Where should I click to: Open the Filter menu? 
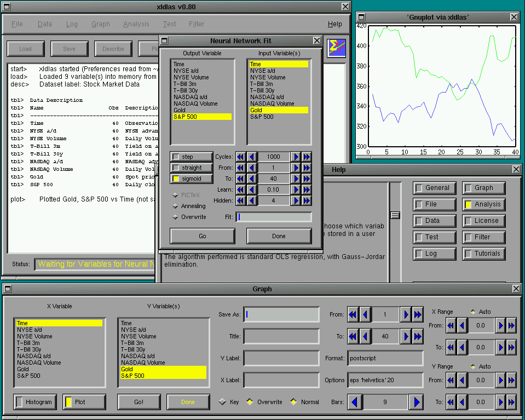[x=197, y=24]
